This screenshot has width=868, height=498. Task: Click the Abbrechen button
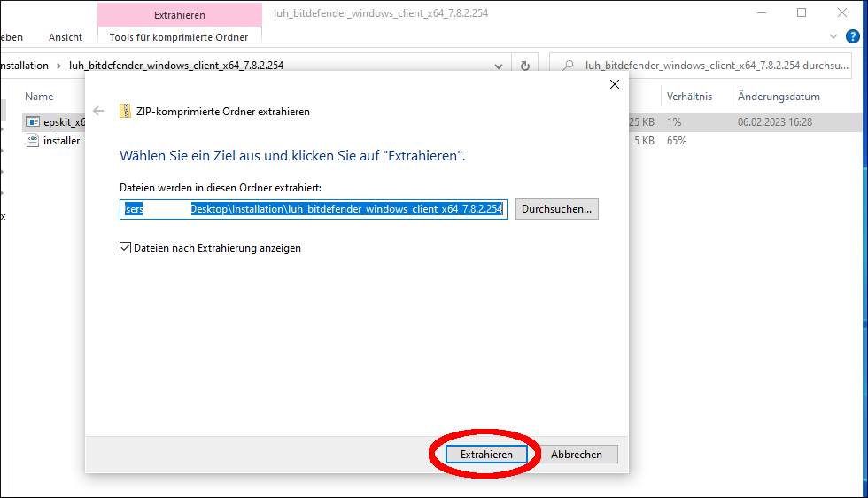coord(577,455)
